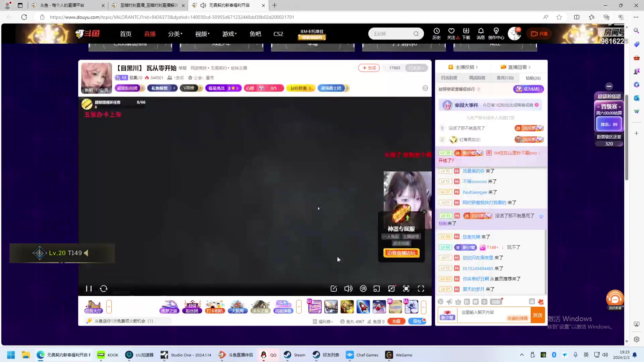This screenshot has height=362, width=644.
Task: Open the 超级粉丝团 activity icon
Action: (x=192, y=307)
